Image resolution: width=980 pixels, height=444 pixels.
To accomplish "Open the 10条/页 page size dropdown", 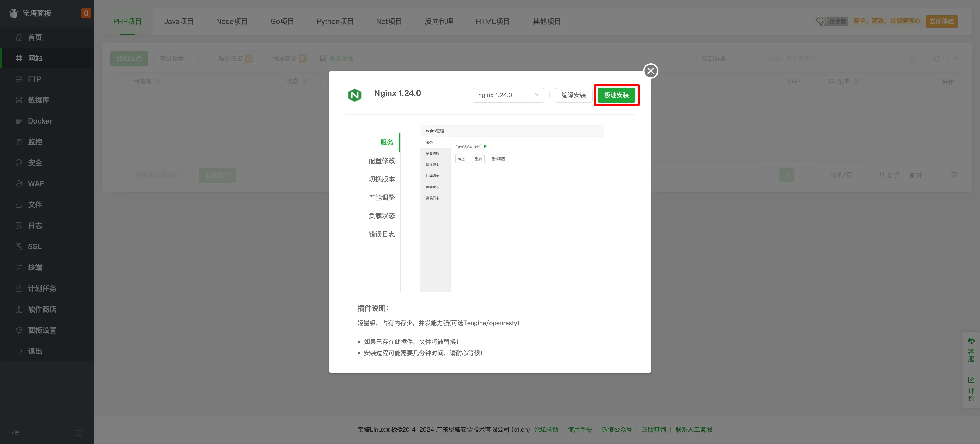I will [x=847, y=175].
